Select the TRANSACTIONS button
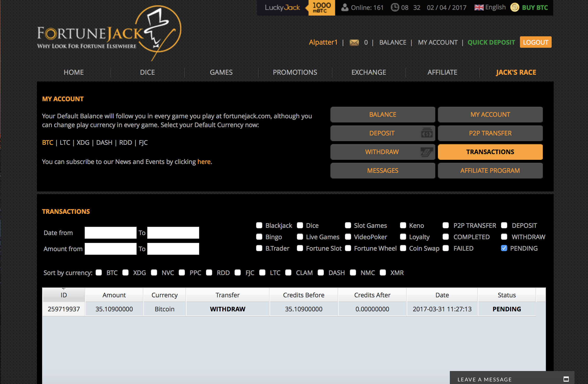588x384 pixels. click(x=490, y=152)
